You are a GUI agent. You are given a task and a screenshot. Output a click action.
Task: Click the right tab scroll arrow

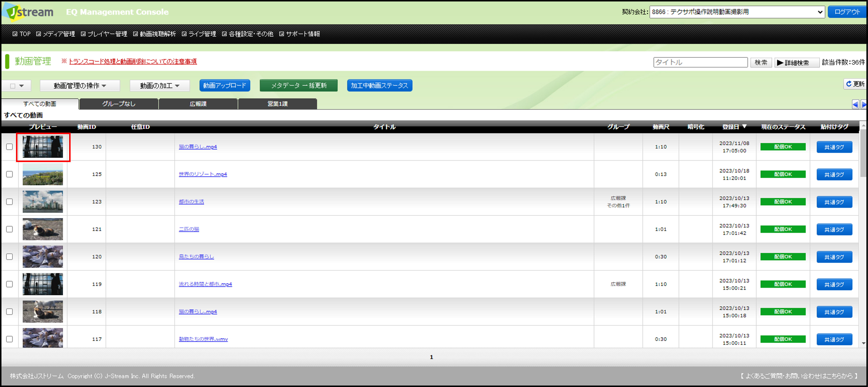864,105
